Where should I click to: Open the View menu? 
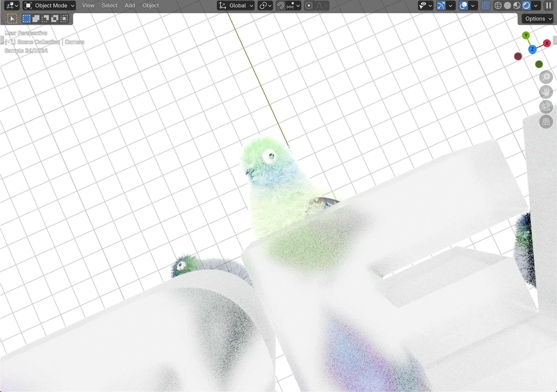[x=88, y=5]
